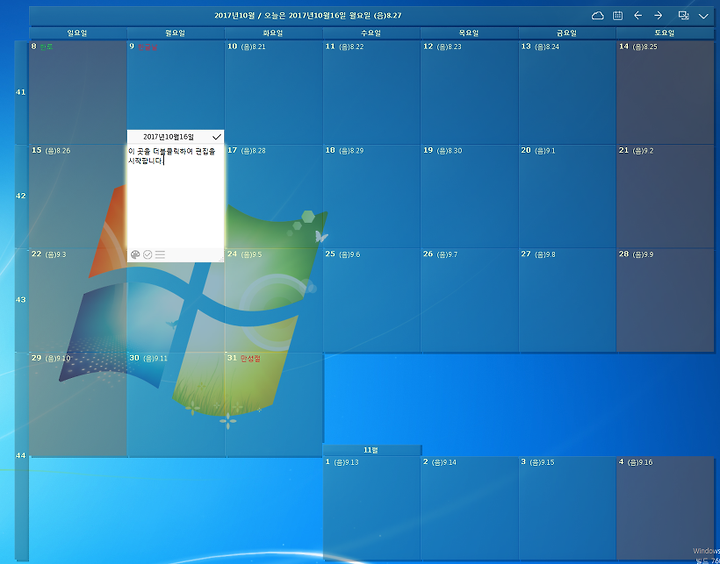Viewport: 720px width, 564px height.
Task: Select week number 41 in sidebar
Action: point(21,92)
